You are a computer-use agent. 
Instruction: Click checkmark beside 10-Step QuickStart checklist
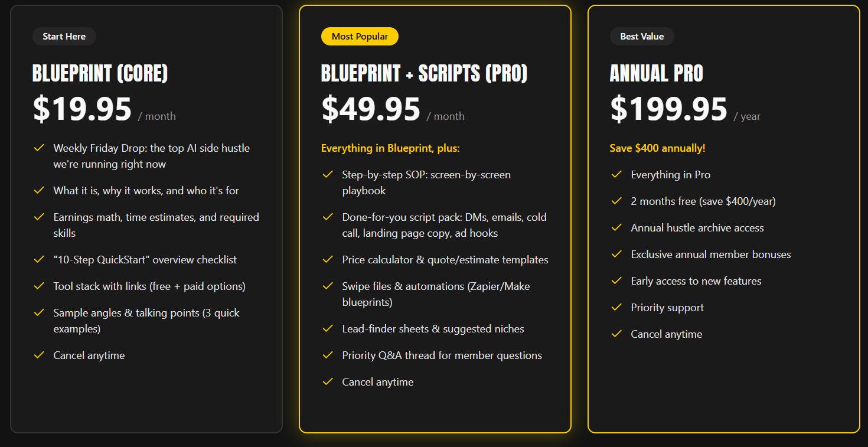[x=39, y=259]
